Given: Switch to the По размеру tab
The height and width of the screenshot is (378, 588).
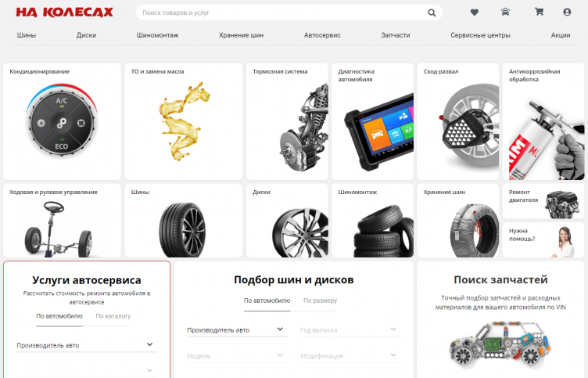Looking at the screenshot, I should [x=320, y=301].
